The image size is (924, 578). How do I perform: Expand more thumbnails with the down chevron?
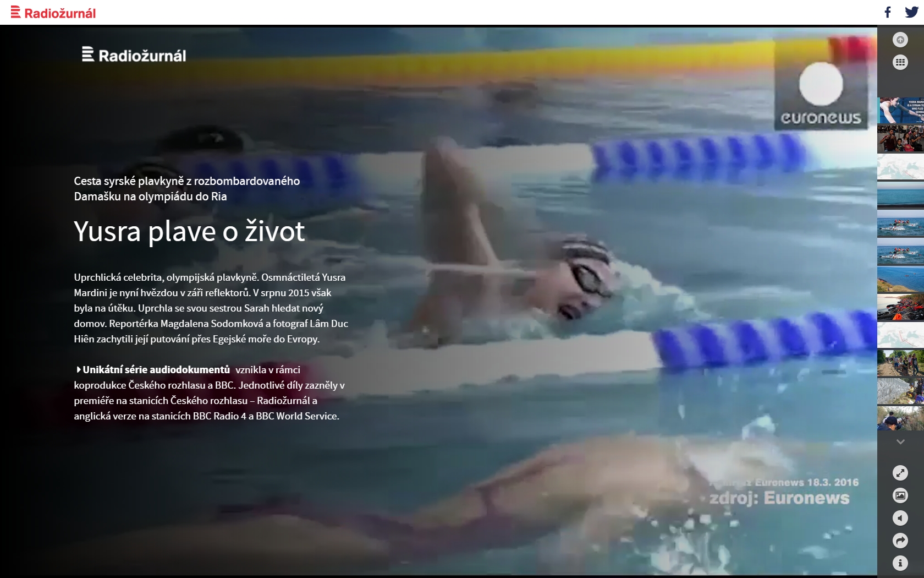tap(900, 441)
